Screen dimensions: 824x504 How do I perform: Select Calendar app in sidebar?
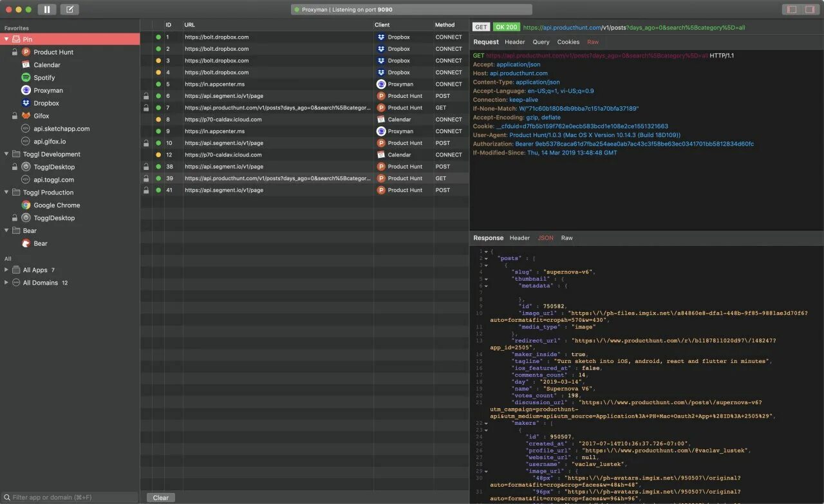(47, 65)
